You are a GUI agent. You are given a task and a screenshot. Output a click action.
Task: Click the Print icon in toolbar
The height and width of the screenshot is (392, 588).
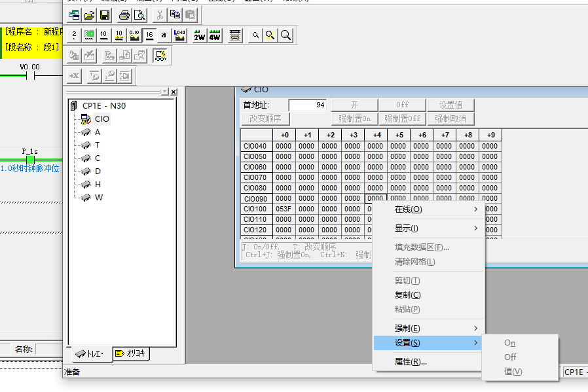(x=124, y=15)
